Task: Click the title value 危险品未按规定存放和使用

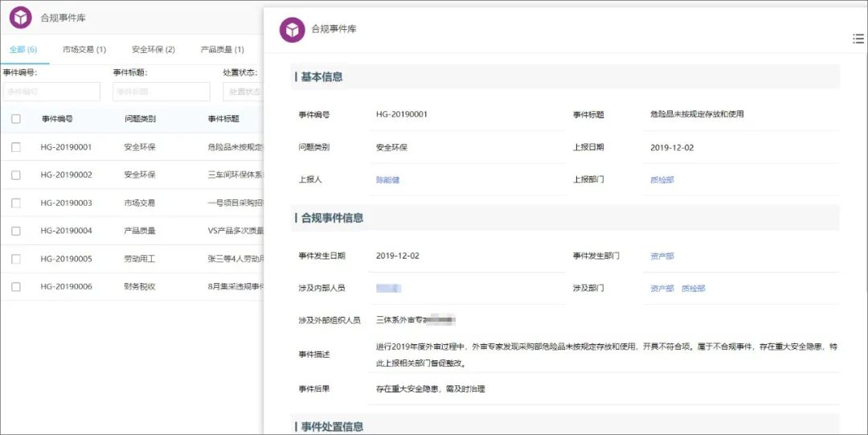Action: click(x=697, y=114)
